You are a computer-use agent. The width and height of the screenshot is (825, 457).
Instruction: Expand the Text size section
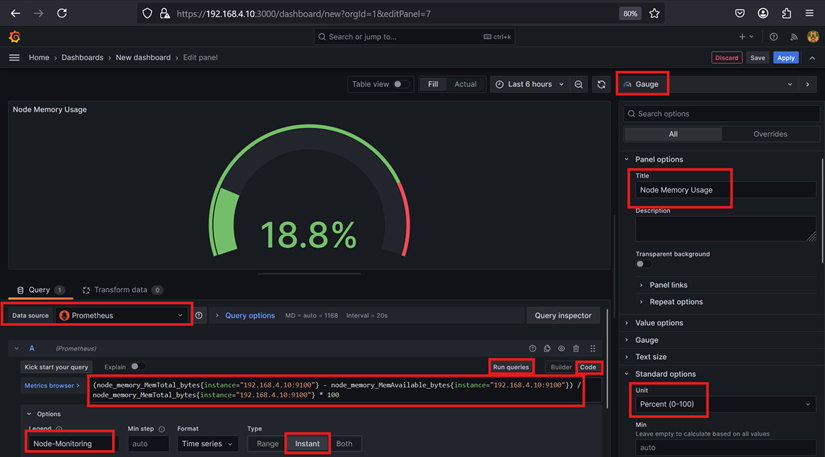(x=651, y=357)
